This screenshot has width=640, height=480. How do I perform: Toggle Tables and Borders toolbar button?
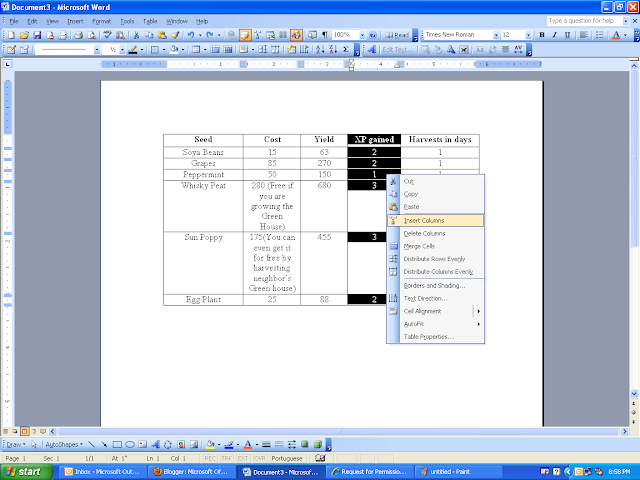(245, 36)
